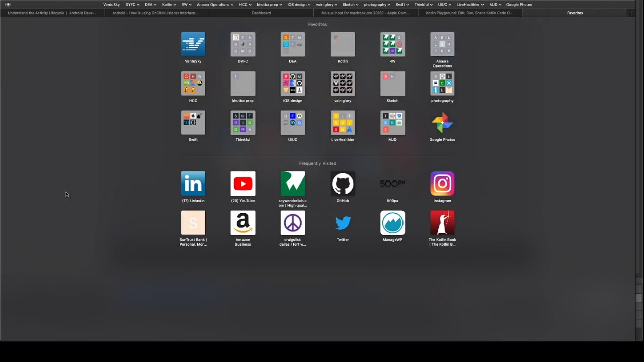Expand the LiveHealthier bar dropdown

tap(470, 5)
